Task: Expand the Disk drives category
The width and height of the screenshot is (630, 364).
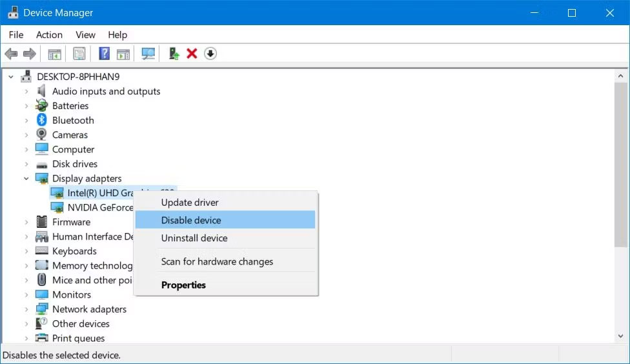Action: click(26, 164)
